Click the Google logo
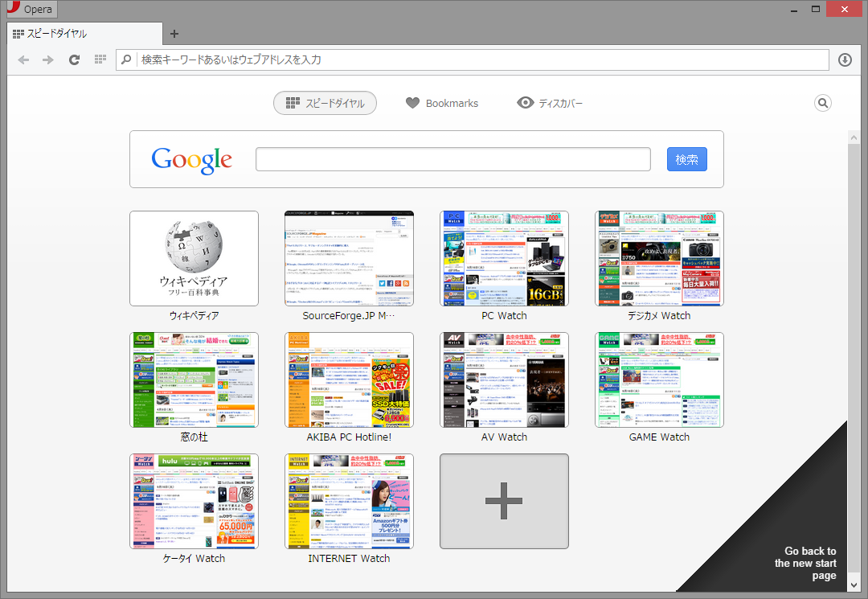The width and height of the screenshot is (868, 599). [191, 160]
